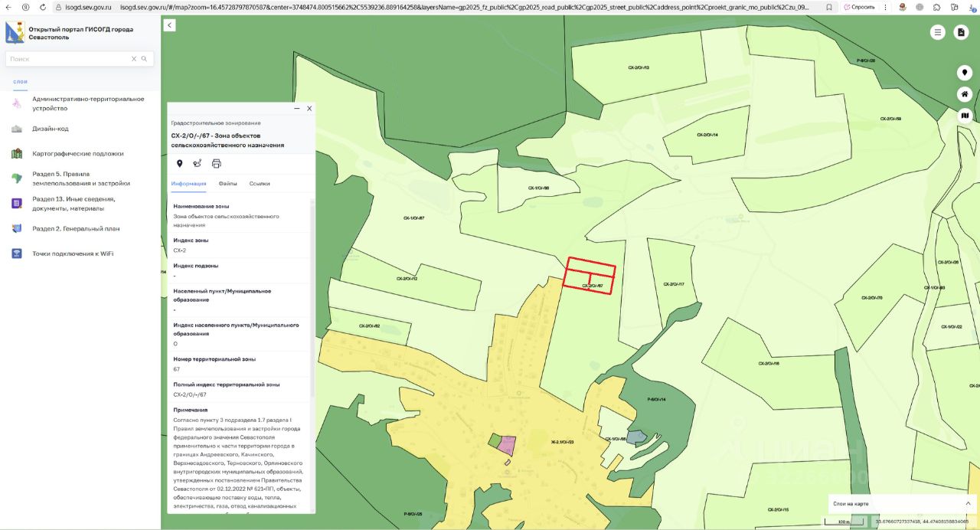Click the document icon button on map
Screen dimensions: 980x530
962,32
